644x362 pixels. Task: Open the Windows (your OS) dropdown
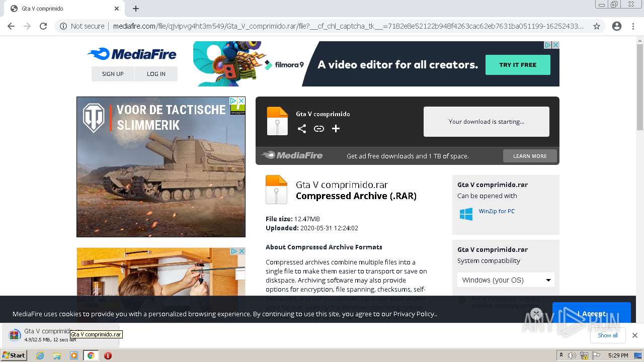coord(506,280)
